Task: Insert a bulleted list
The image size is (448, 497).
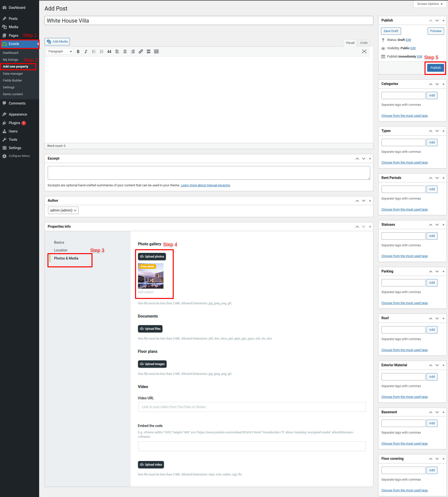Action: point(94,51)
